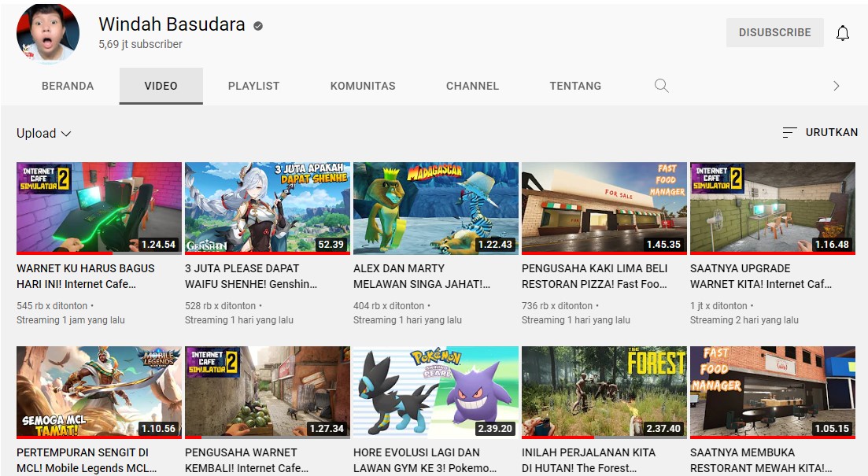Screen dimensions: 868x476
Task: Click the Disubscribe button
Action: click(775, 33)
